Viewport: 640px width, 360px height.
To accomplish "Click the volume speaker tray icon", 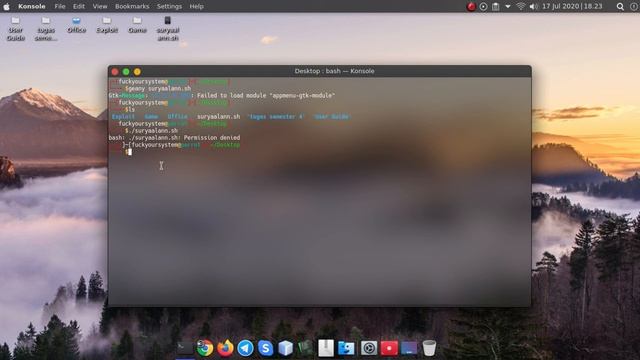I will pos(533,7).
